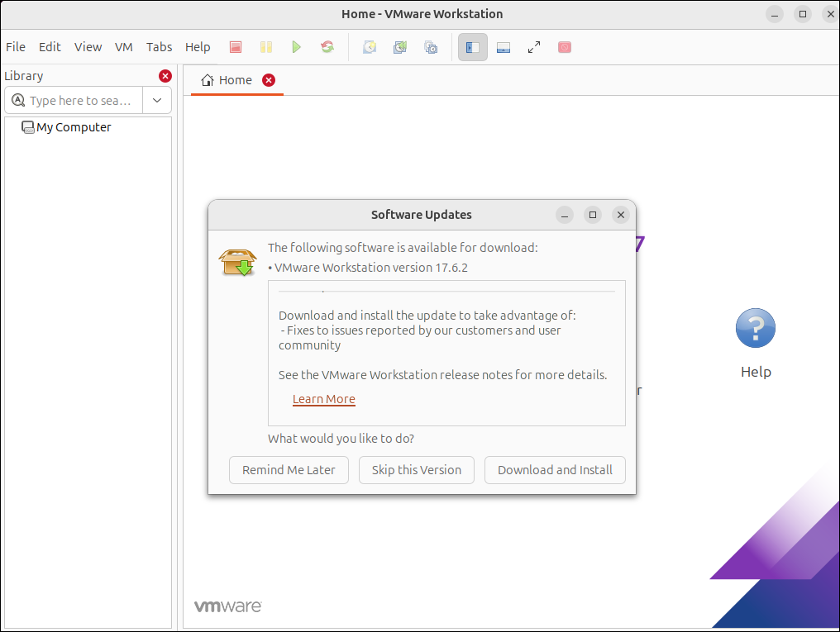Open the File menu

tap(16, 47)
